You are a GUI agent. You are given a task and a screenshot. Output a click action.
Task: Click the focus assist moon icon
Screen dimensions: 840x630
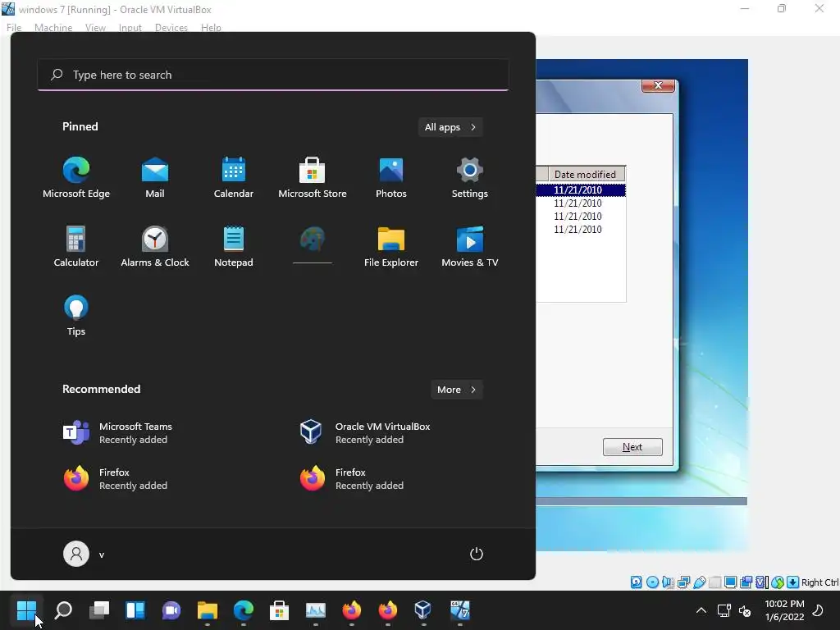(818, 610)
